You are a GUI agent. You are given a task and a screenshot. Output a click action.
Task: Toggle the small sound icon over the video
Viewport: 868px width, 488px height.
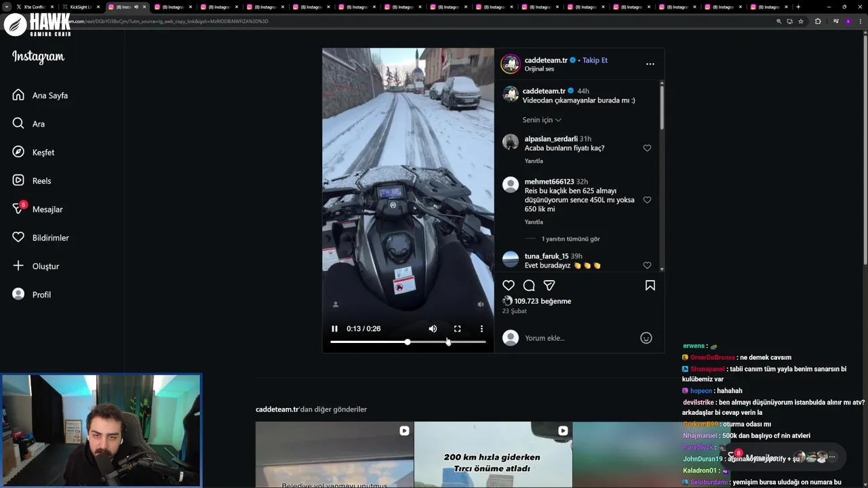coord(481,304)
